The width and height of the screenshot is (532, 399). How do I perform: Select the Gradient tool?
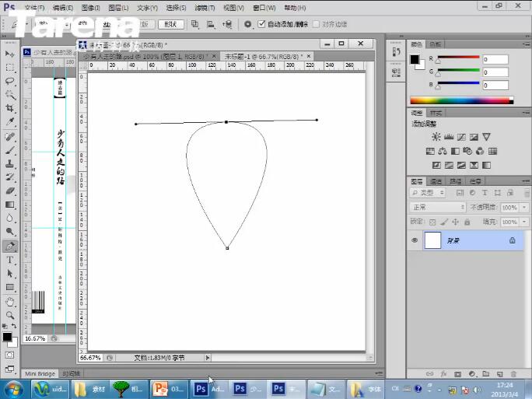(10, 205)
